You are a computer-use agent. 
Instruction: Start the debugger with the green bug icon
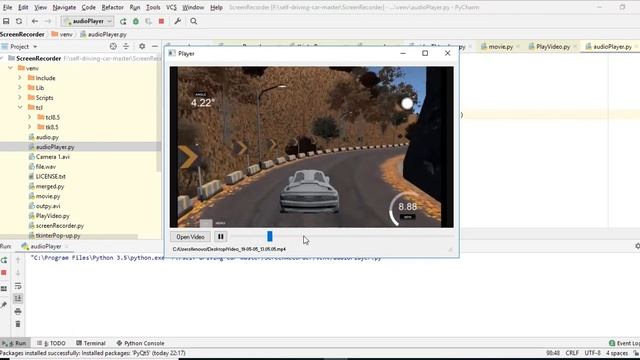(x=136, y=21)
